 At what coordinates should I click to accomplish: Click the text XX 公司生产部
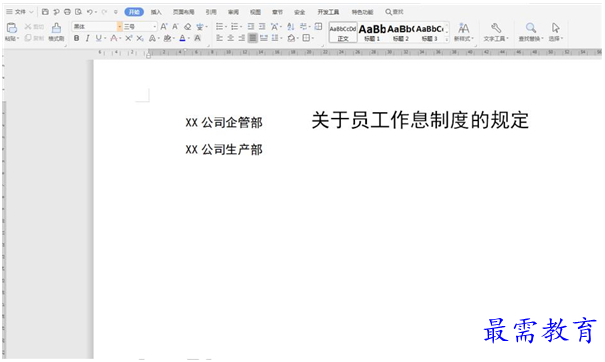224,149
